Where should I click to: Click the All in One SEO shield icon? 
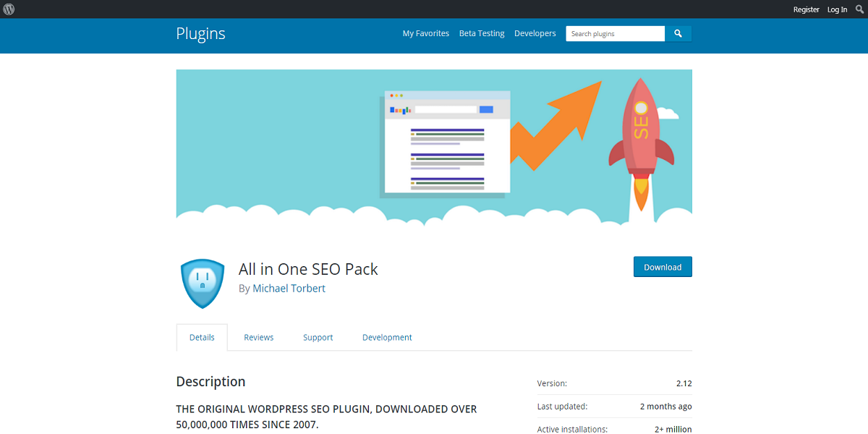point(203,283)
